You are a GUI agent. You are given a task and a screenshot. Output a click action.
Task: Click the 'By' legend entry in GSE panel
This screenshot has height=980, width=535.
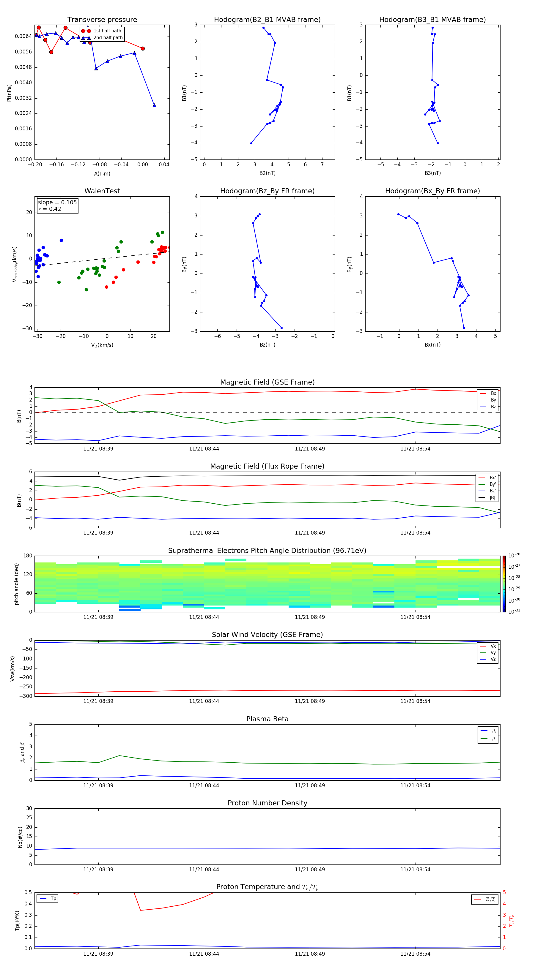click(488, 400)
